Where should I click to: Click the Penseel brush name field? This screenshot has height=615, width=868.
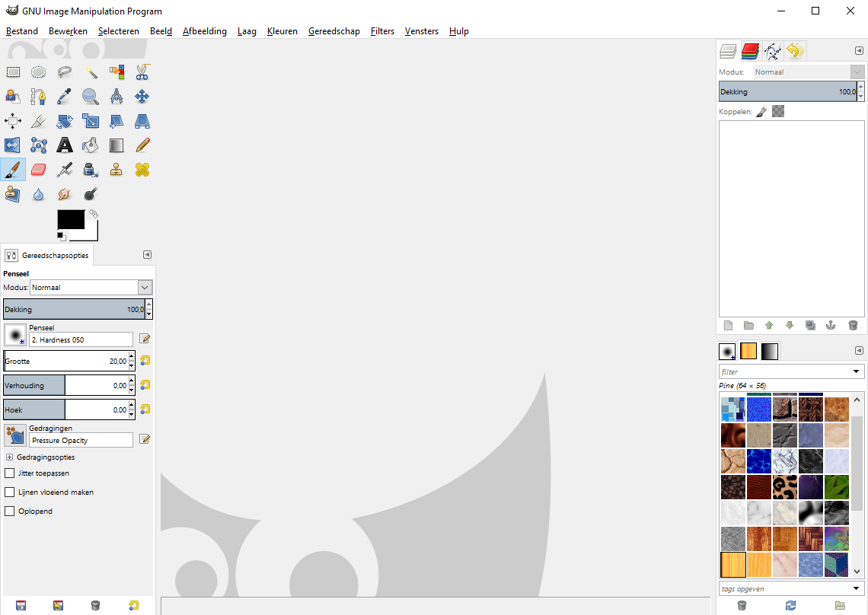81,339
